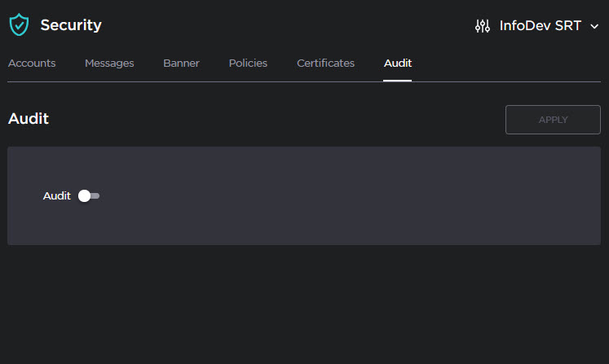Open the InfoDev SRT device selector

[540, 26]
